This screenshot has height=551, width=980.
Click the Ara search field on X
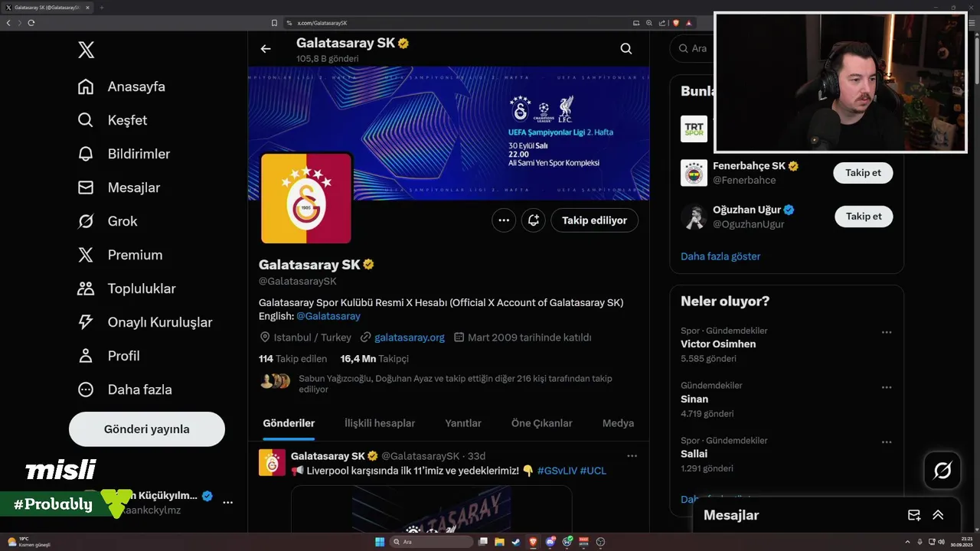(692, 48)
